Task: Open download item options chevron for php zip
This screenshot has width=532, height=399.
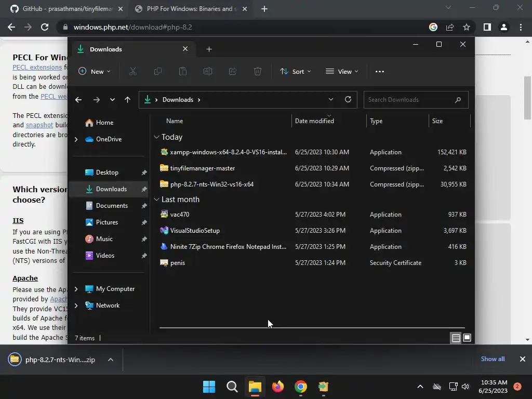Action: pyautogui.click(x=111, y=360)
